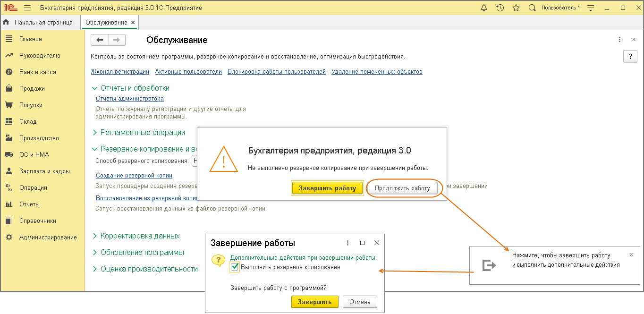
Task: Open Восстановление из резервной копии link
Action: click(146, 198)
